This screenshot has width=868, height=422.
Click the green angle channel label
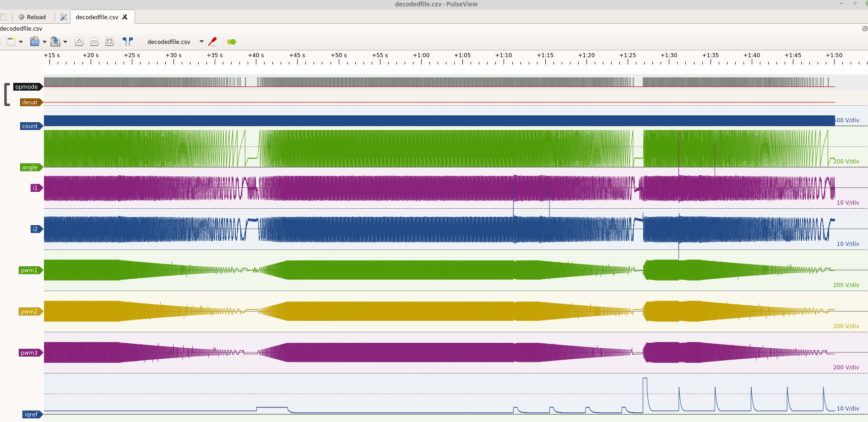[30, 168]
